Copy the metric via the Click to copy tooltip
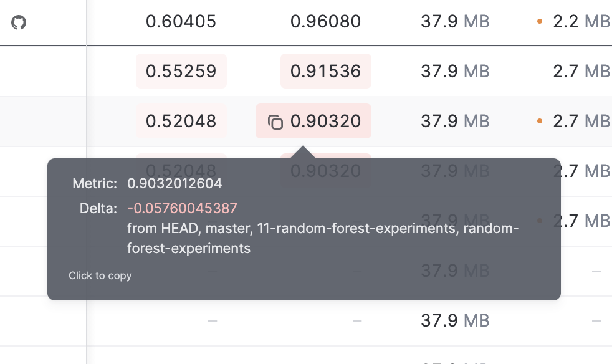The width and height of the screenshot is (612, 364). pos(100,275)
